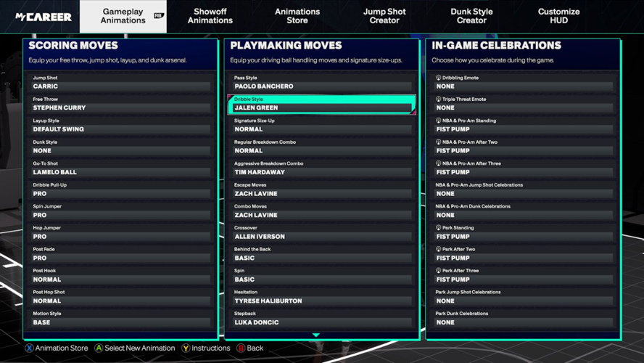Switch to the Animations Store tab
Image resolution: width=644 pixels, height=363 pixels.
click(297, 16)
